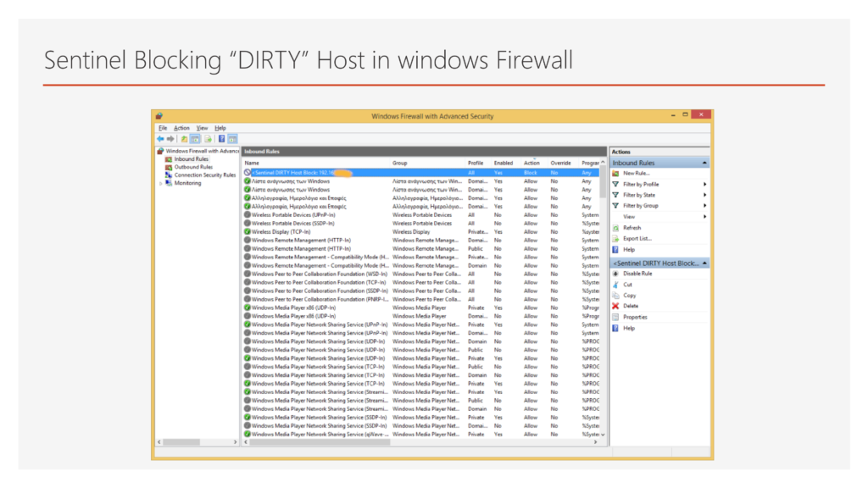Select Outbound Rules in the left tree
Viewport: 868px width, 488px height.
pos(192,167)
